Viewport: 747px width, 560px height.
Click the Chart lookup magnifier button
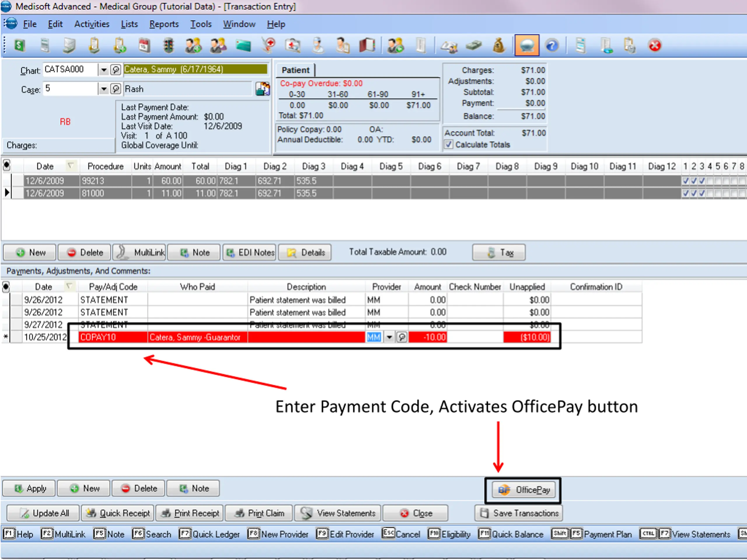pyautogui.click(x=116, y=70)
